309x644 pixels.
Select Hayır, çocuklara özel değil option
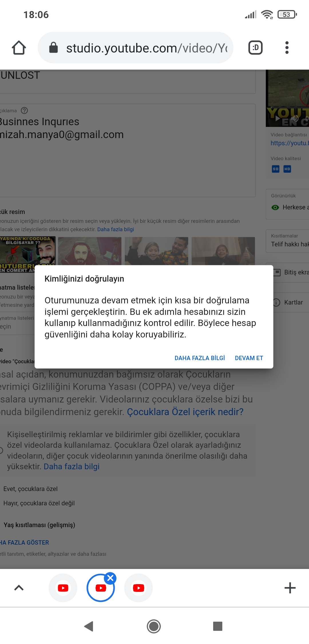coord(39,503)
